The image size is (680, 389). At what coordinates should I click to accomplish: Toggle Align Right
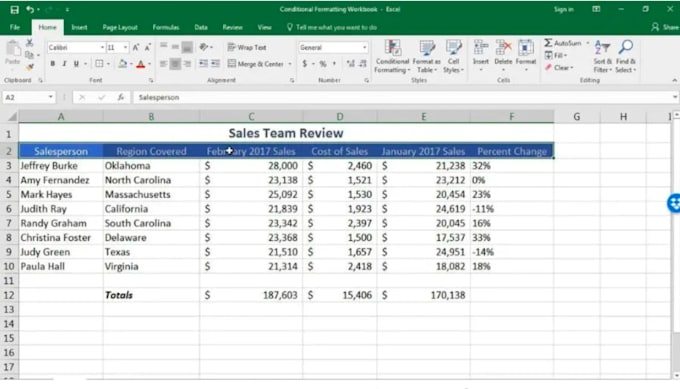click(x=187, y=64)
